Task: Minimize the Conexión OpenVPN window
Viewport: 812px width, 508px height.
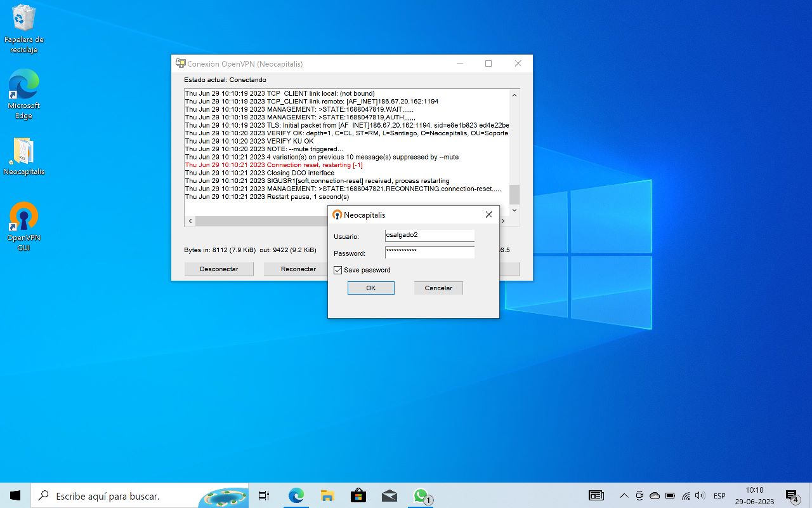Action: [460, 63]
